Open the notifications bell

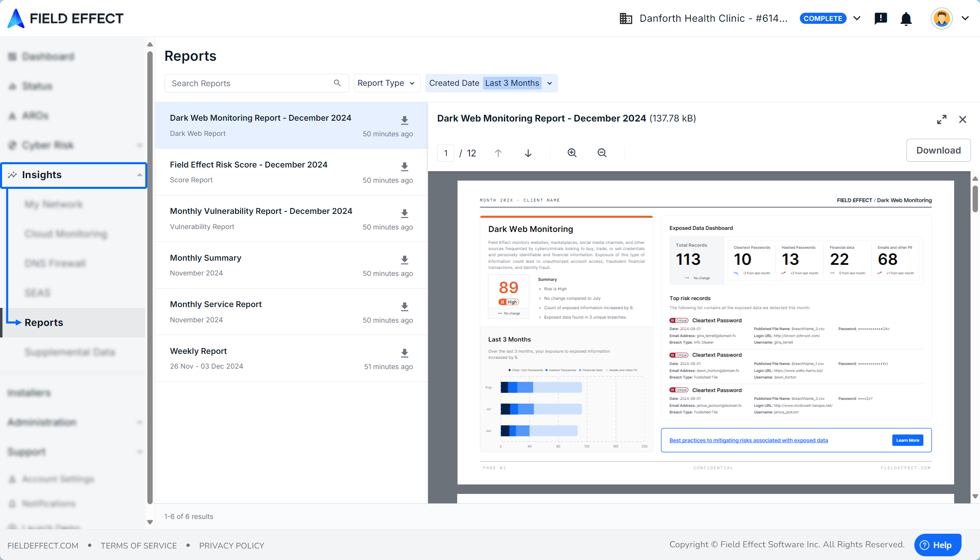906,19
